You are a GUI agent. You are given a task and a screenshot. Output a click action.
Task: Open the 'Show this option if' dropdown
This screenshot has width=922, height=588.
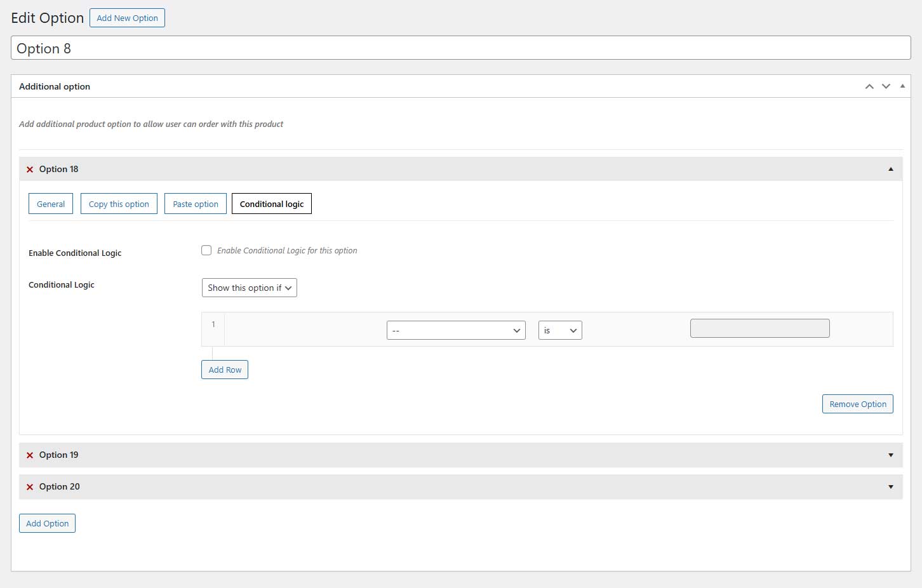point(250,288)
